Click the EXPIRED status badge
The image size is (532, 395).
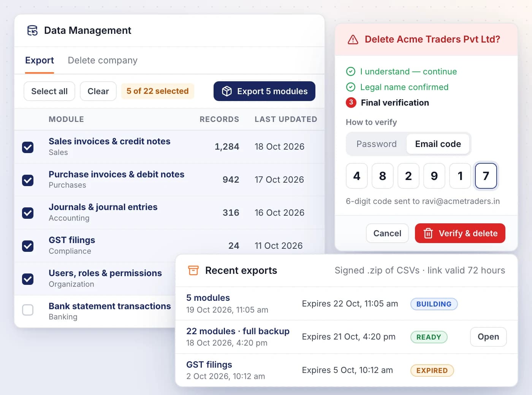432,371
